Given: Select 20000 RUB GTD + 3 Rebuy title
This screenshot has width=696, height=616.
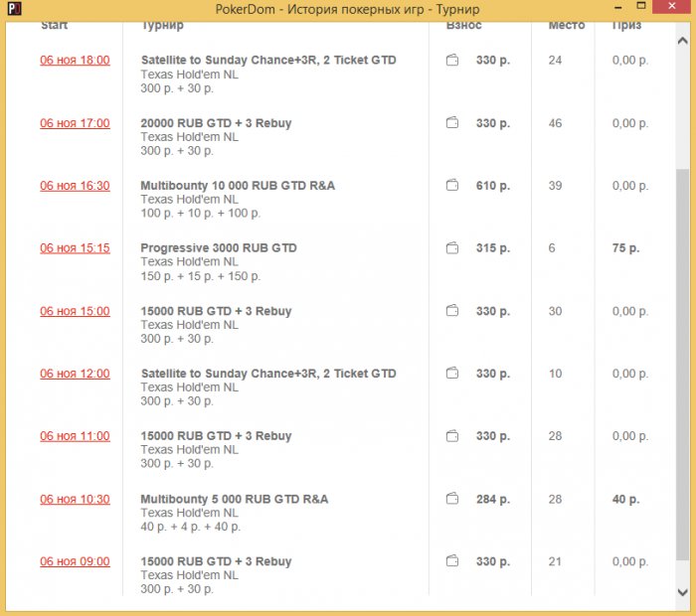Looking at the screenshot, I should pyautogui.click(x=216, y=123).
